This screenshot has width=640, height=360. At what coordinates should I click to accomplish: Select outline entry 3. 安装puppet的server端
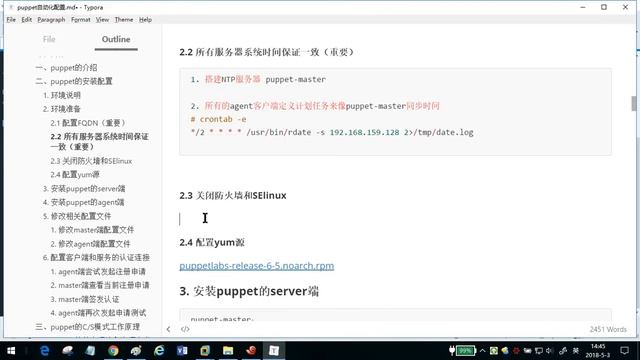84,189
